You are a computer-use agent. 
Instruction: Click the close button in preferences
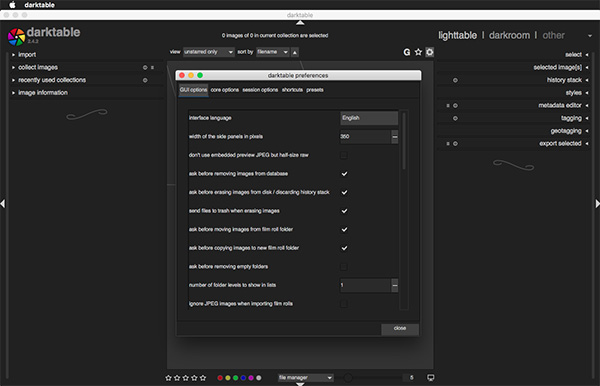point(400,329)
